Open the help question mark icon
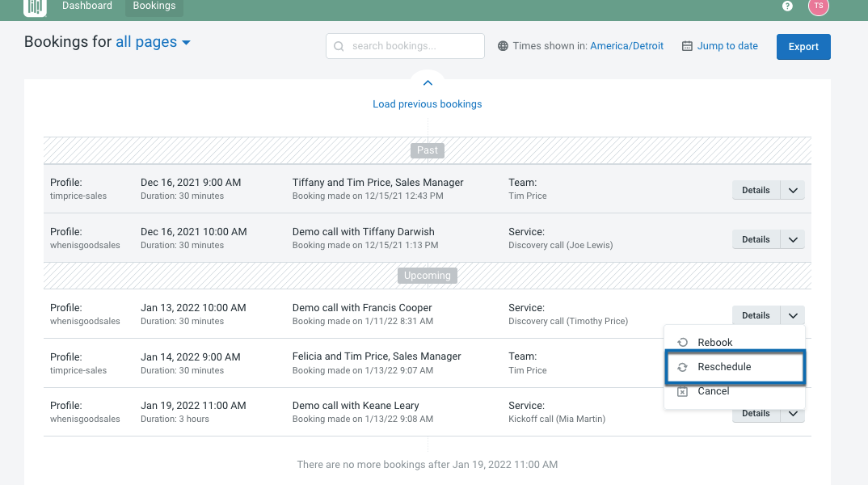The image size is (868, 485). click(786, 6)
